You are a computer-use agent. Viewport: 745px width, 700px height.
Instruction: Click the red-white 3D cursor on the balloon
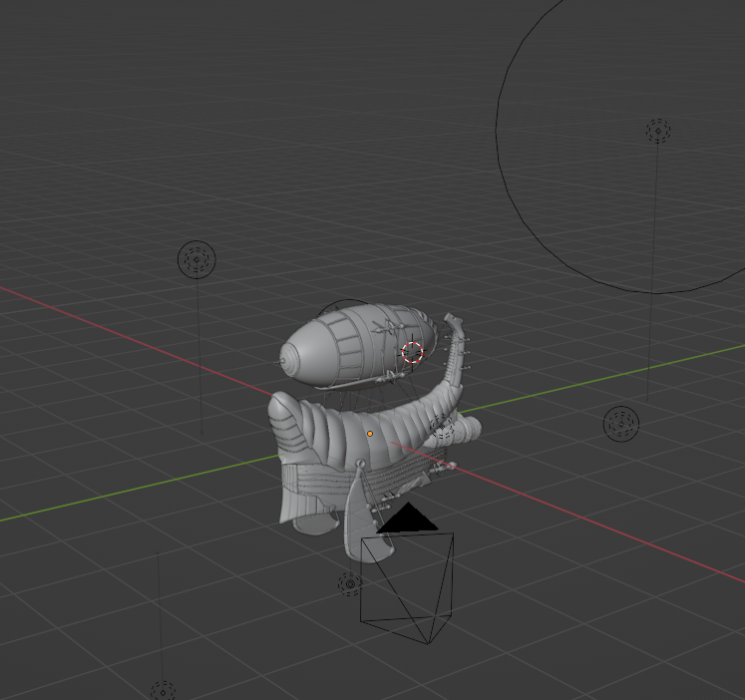(412, 352)
